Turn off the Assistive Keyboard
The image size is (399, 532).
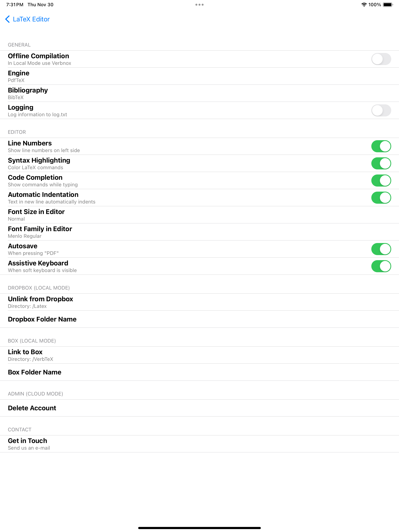381,266
